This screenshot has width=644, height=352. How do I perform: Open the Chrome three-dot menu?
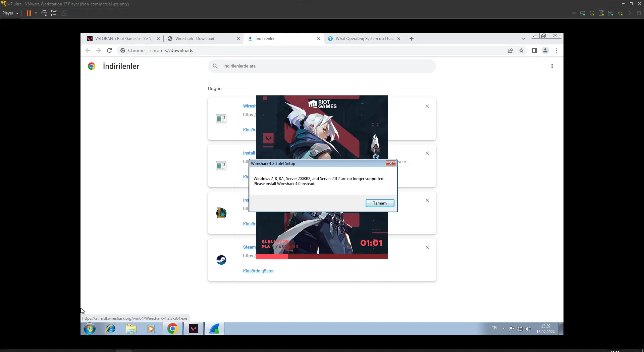tap(556, 50)
